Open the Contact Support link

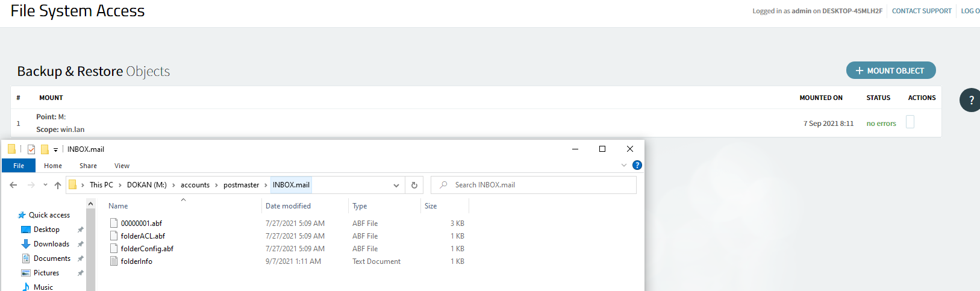pos(922,11)
